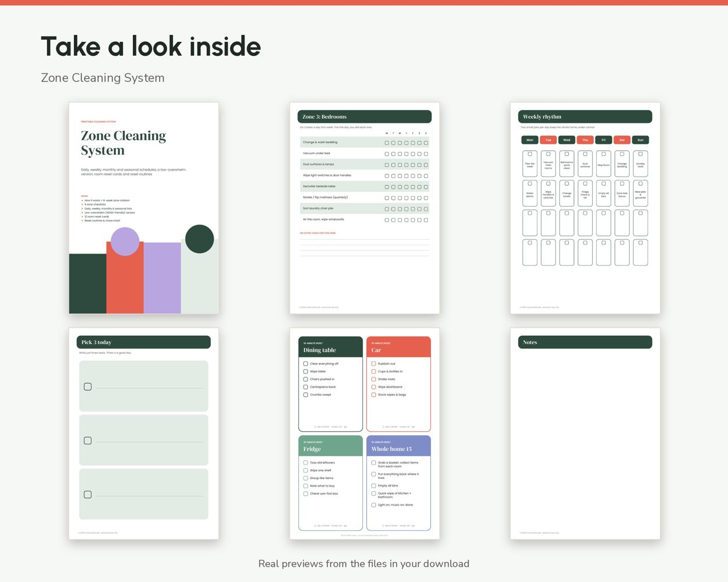The height and width of the screenshot is (582, 728).
Task: Select the Sat day pill
Action: 622,140
